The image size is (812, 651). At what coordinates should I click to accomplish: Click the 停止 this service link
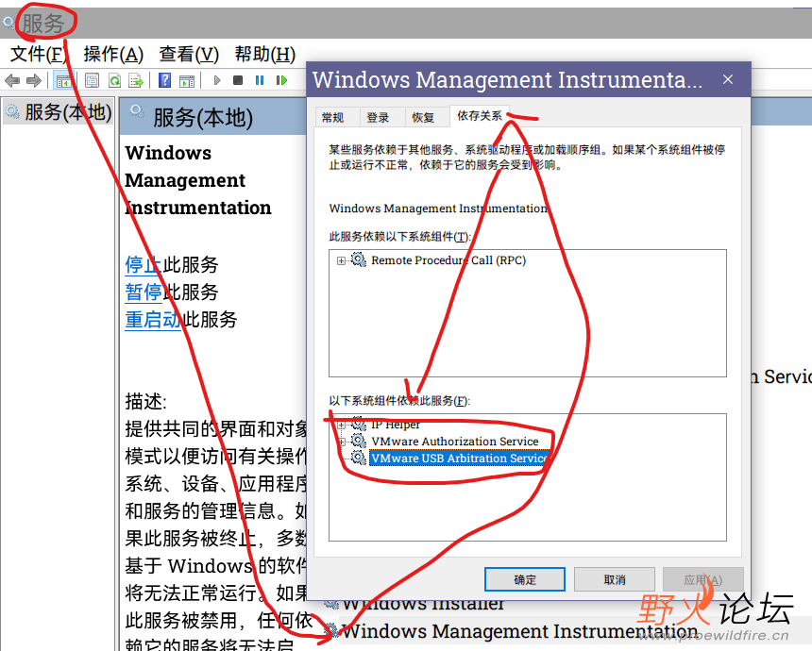tap(144, 265)
